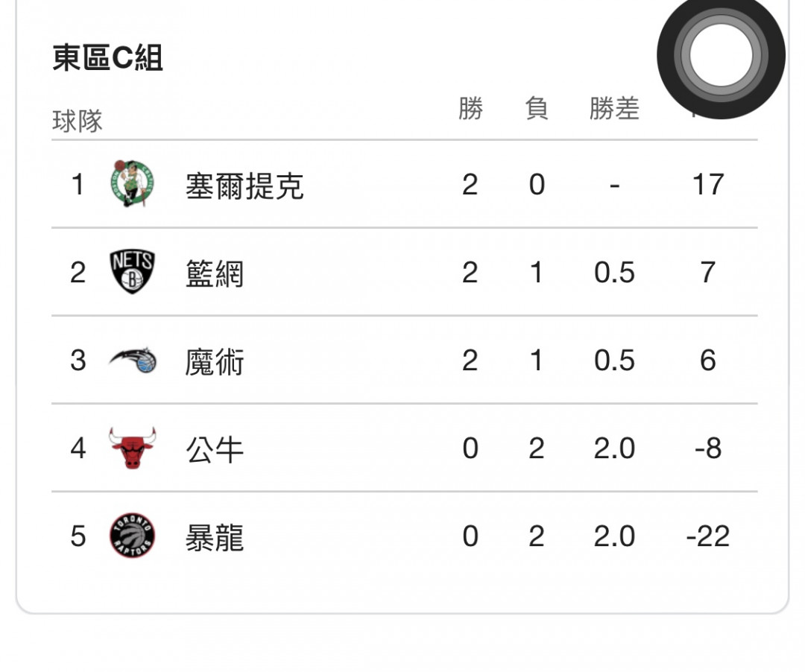
Task: Tap the 球隊 column header
Action: click(78, 121)
